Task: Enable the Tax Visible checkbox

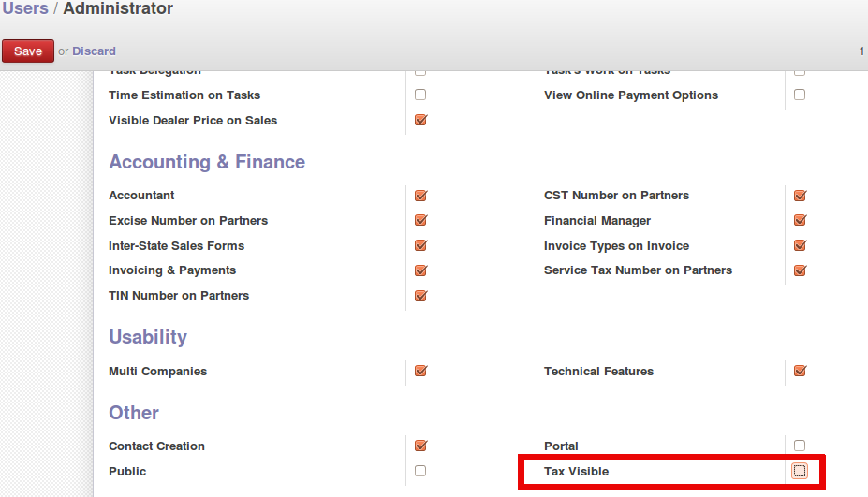Action: (800, 471)
